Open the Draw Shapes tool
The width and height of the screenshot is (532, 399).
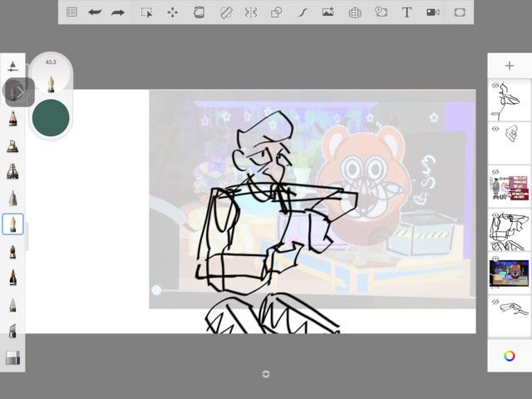(x=276, y=12)
